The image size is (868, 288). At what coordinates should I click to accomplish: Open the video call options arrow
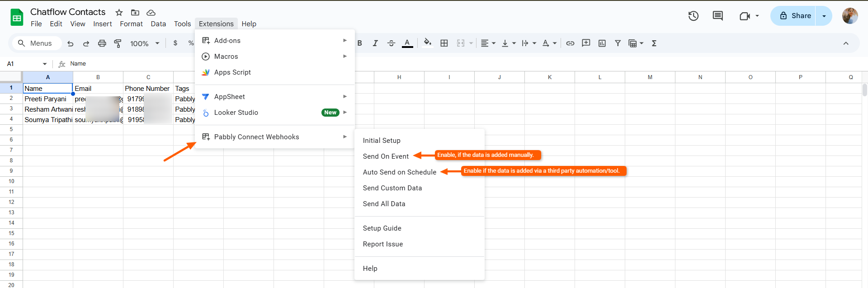pyautogui.click(x=757, y=16)
